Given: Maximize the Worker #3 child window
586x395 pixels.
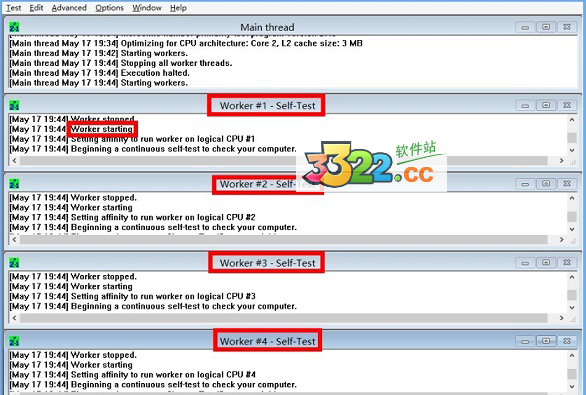Looking at the screenshot, I should click(x=546, y=263).
